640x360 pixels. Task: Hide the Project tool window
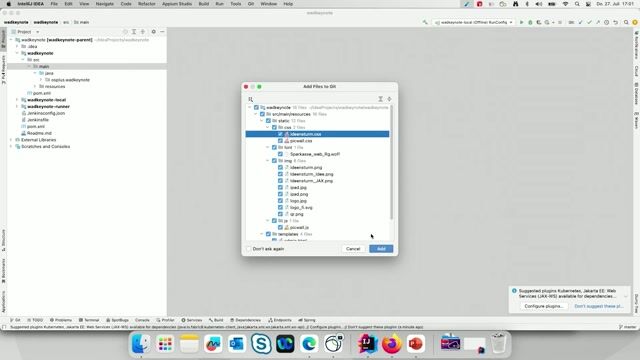click(x=162, y=31)
